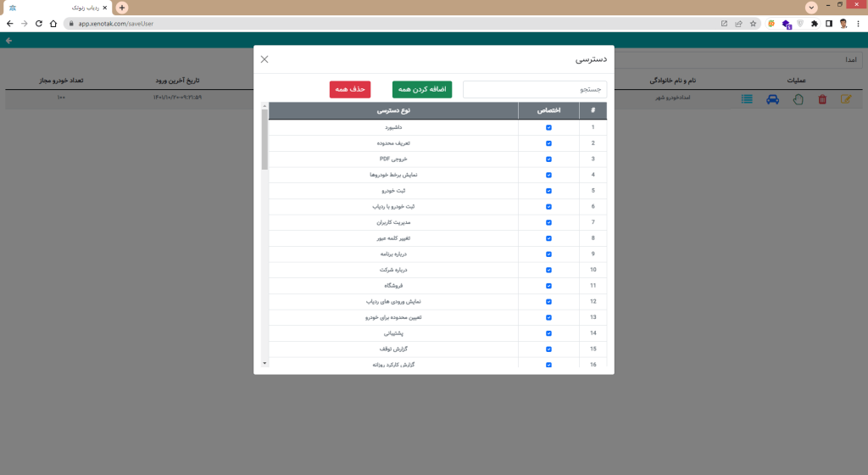Viewport: 868px width, 475px height.
Task: Click the yellow edit user icon
Action: tap(845, 99)
